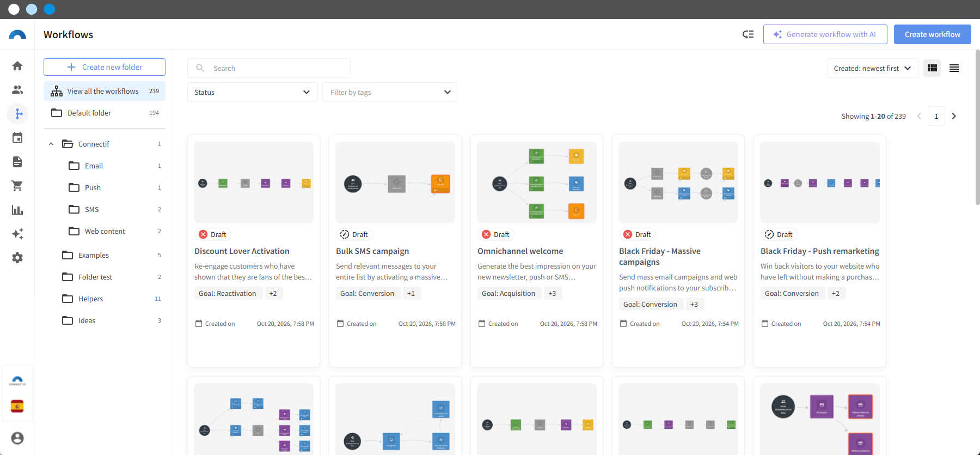Open the Home icon in sidebar
Viewport: 980px width, 455px height.
click(x=17, y=66)
